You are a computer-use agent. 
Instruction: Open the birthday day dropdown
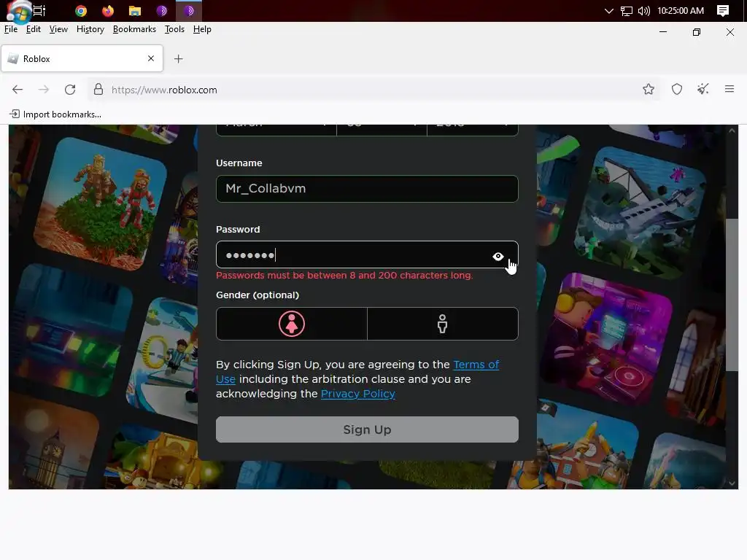[382, 130]
